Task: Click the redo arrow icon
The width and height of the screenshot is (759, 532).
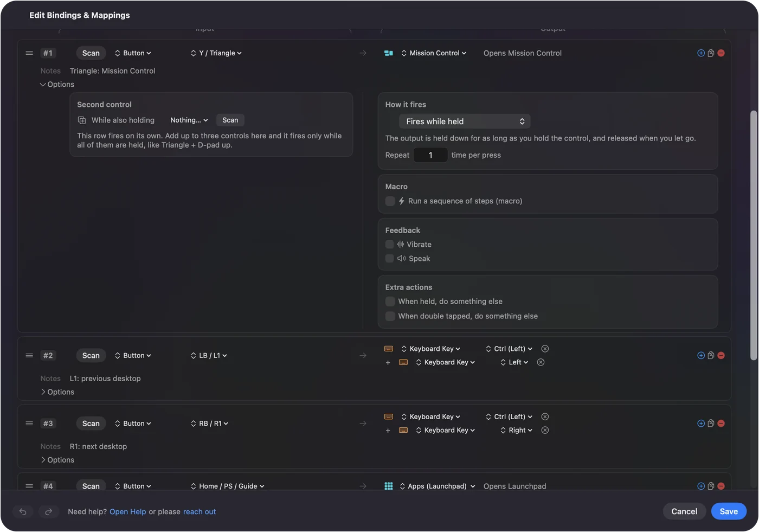Action: 48,511
